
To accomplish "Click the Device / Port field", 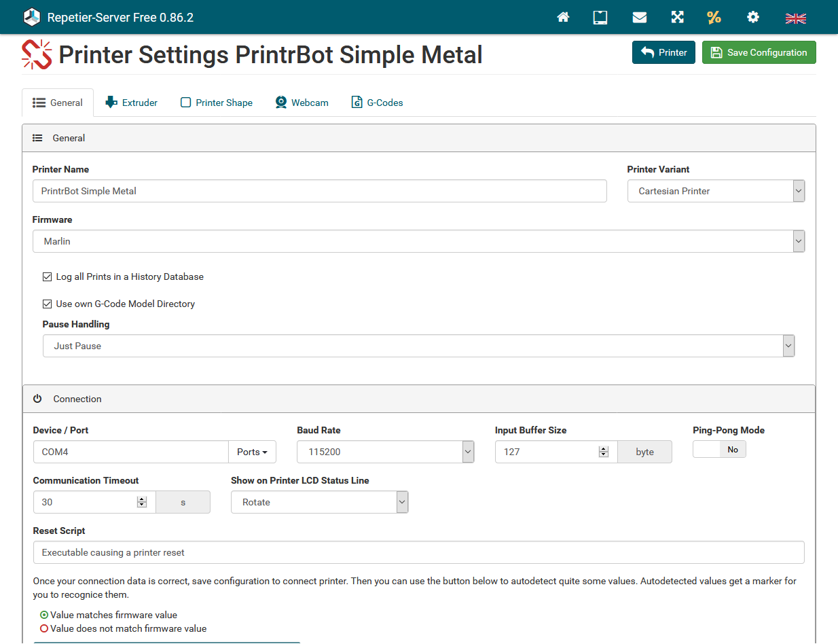I will coord(131,452).
